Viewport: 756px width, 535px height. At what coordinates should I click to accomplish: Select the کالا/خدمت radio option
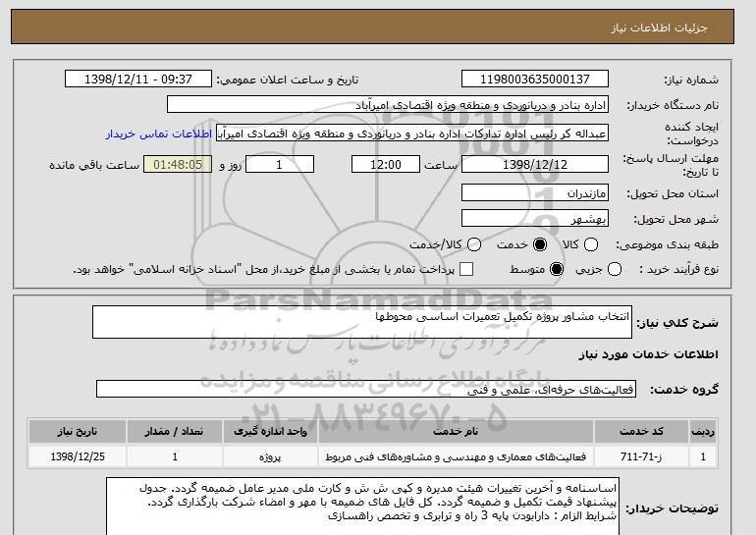474,244
